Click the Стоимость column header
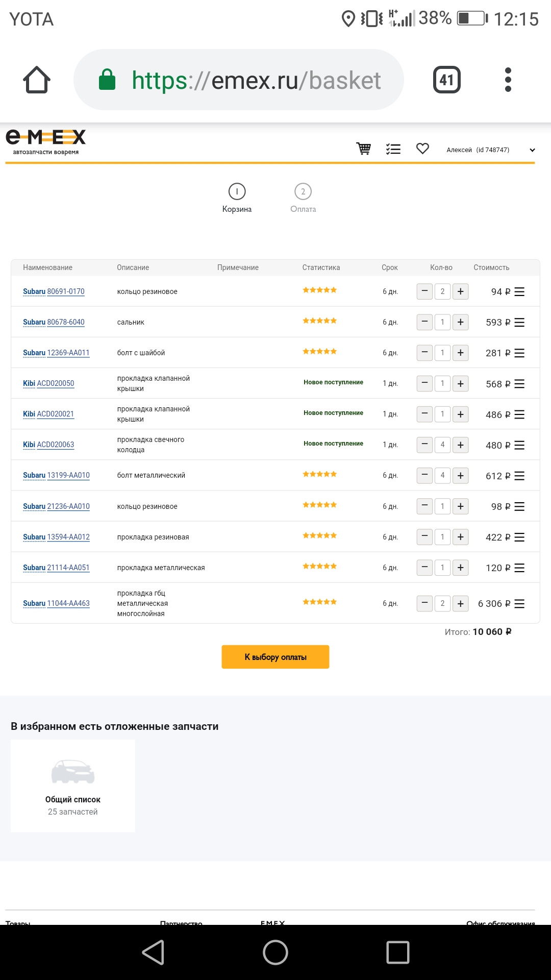The image size is (551, 980). click(491, 267)
